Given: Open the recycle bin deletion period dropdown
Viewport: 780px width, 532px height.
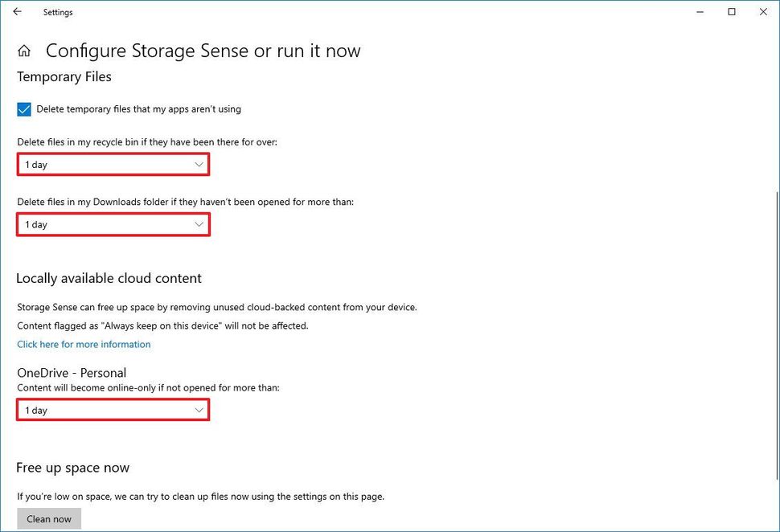Looking at the screenshot, I should pyautogui.click(x=113, y=164).
